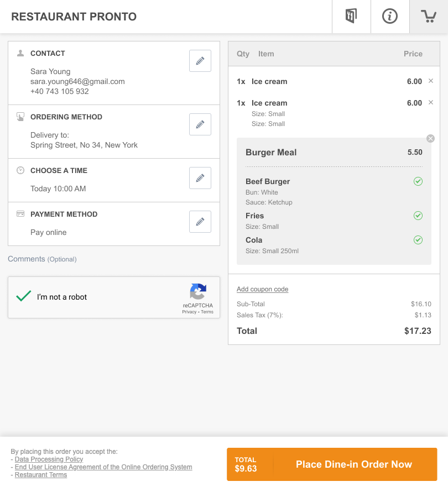Click the Fries green checkmark

[x=418, y=216]
